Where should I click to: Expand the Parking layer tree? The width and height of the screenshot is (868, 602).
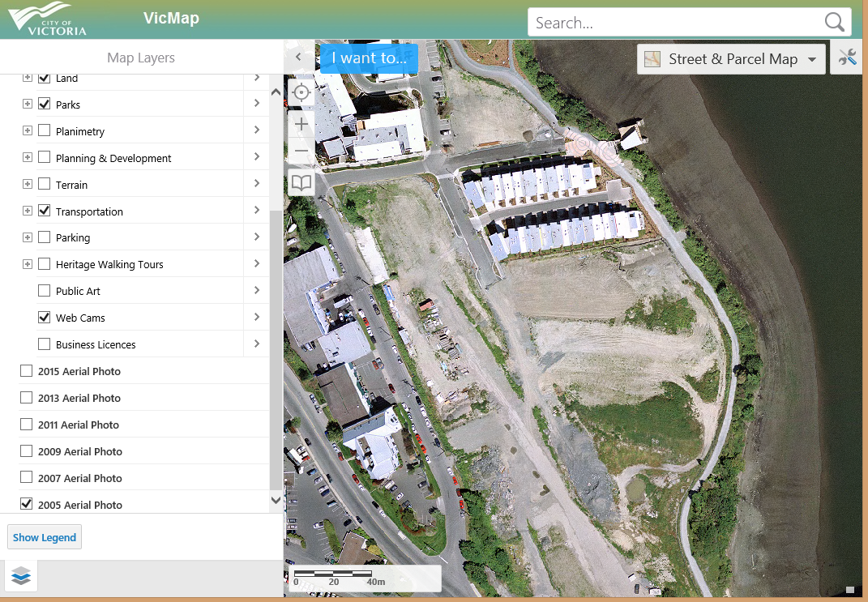(27, 237)
